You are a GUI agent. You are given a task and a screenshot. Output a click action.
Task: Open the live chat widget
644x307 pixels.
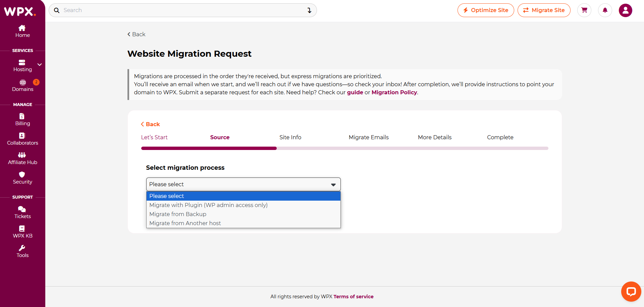click(x=631, y=291)
